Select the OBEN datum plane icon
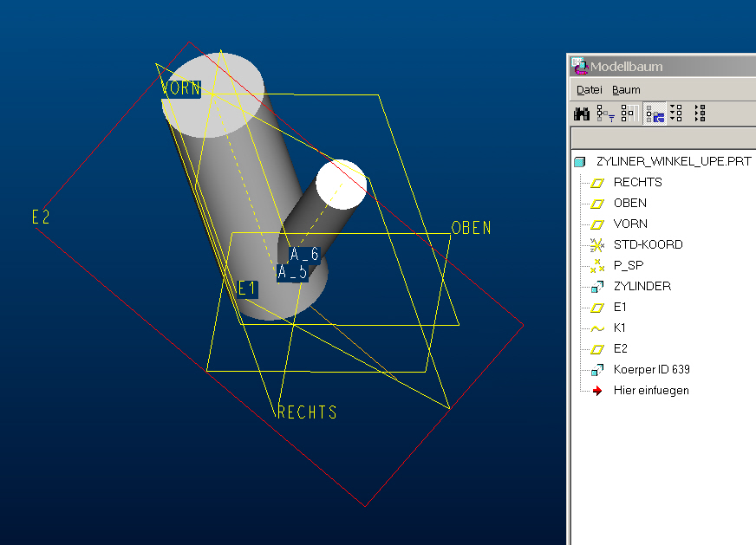Image resolution: width=756 pixels, height=545 pixels. pos(597,204)
